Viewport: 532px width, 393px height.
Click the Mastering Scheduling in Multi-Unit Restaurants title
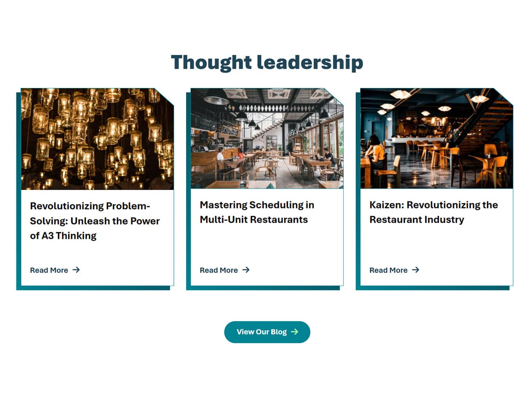click(x=257, y=212)
